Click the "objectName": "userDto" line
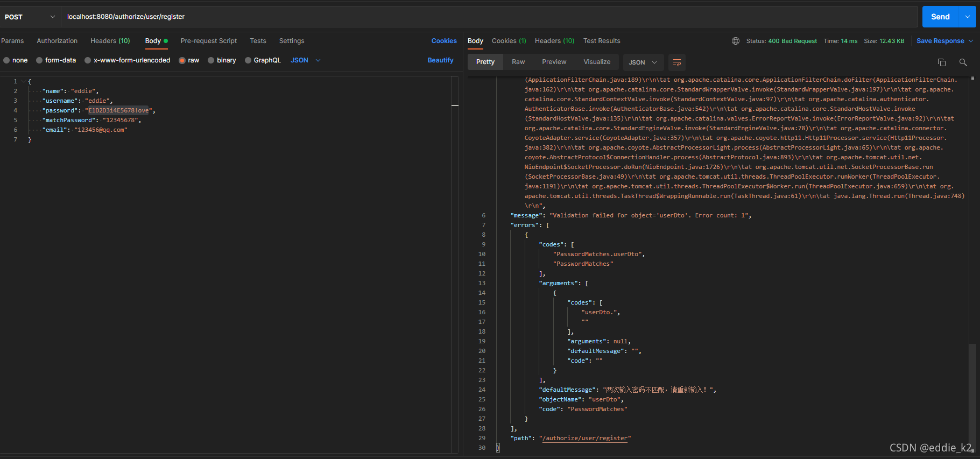The image size is (980, 459). click(581, 399)
